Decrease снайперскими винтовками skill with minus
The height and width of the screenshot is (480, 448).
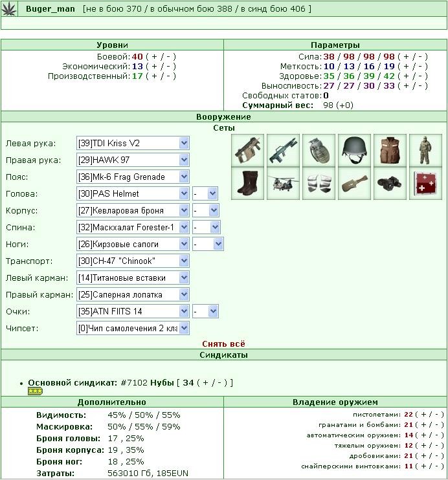pyautogui.click(x=437, y=466)
